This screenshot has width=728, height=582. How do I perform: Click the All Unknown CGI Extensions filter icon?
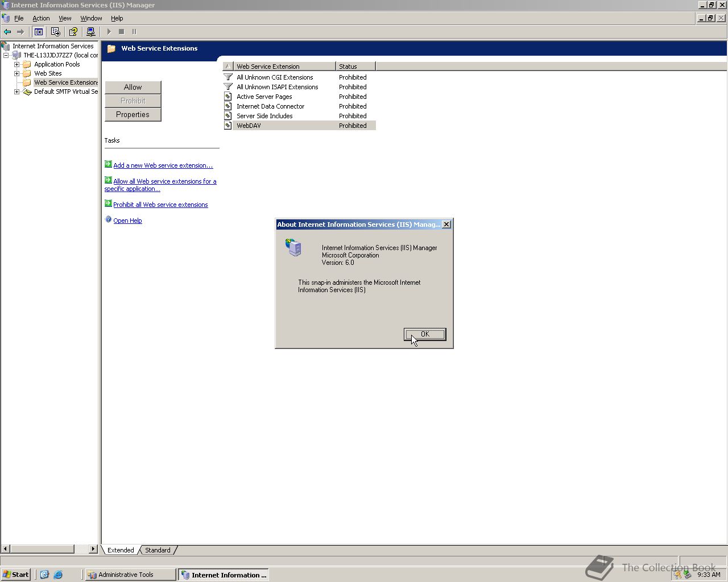(x=228, y=77)
